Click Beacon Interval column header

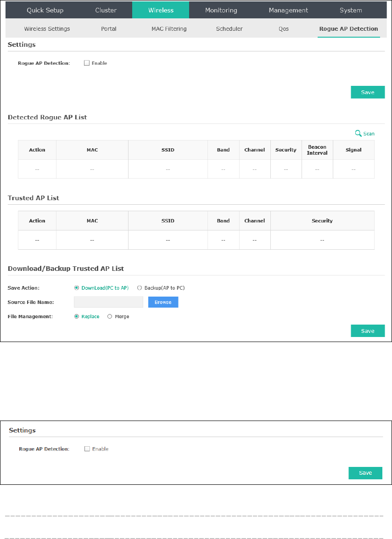(x=317, y=150)
